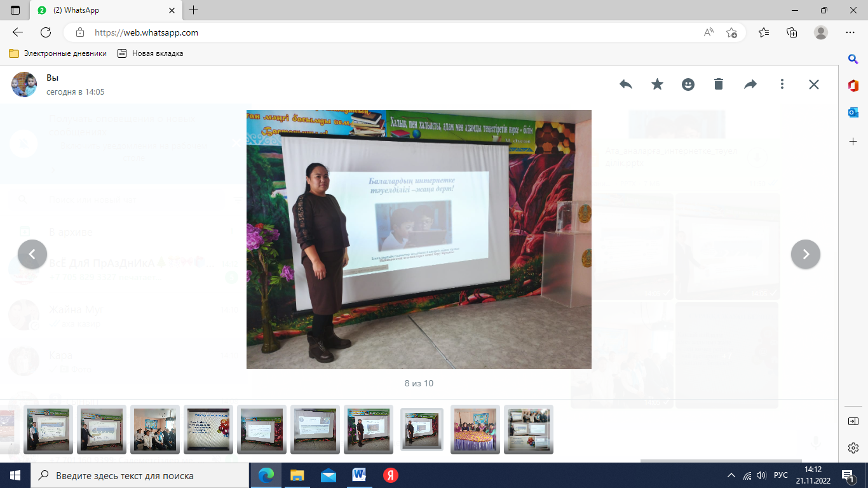Open the thumbnail of people at purple table
868x488 pixels.
(x=475, y=430)
